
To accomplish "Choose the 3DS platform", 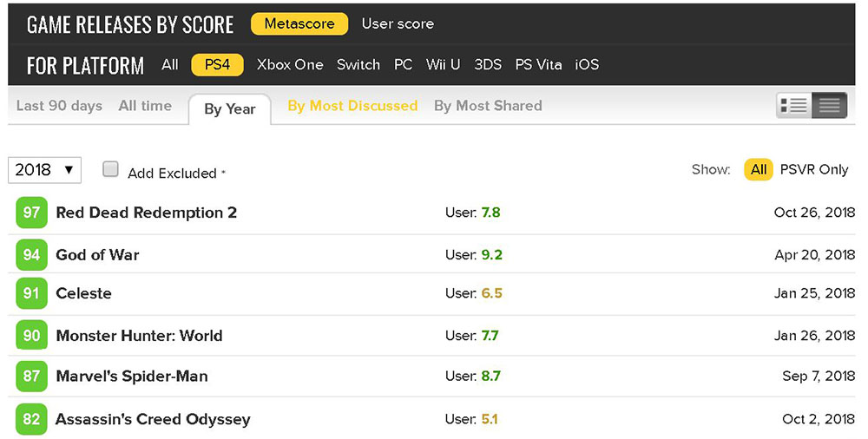I will pyautogui.click(x=488, y=65).
